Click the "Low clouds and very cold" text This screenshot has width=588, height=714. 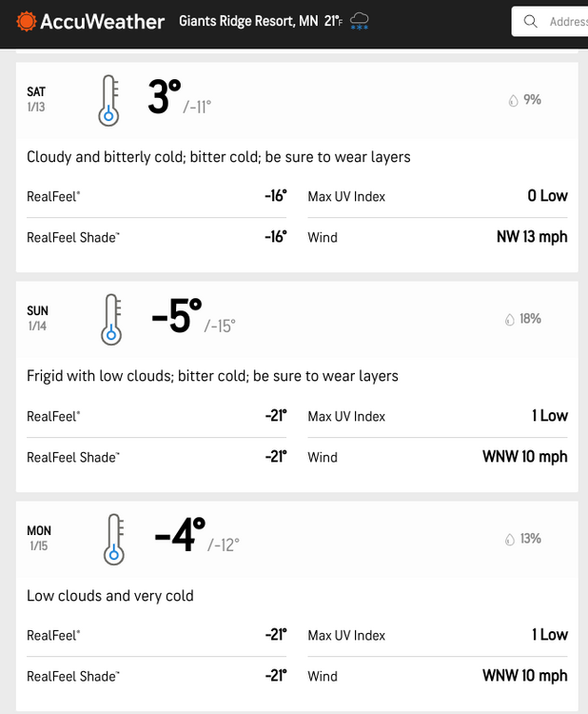click(x=110, y=595)
